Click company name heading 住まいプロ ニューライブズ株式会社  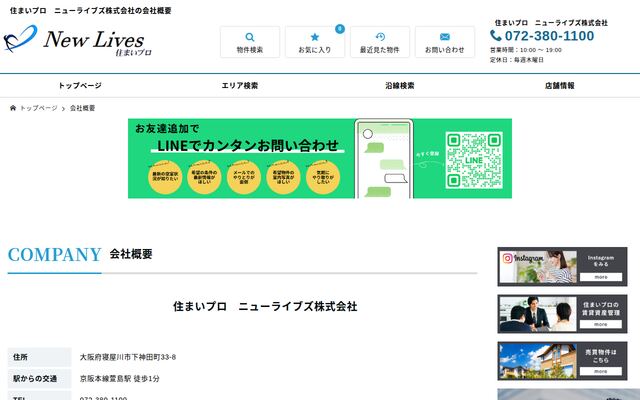pyautogui.click(x=265, y=307)
